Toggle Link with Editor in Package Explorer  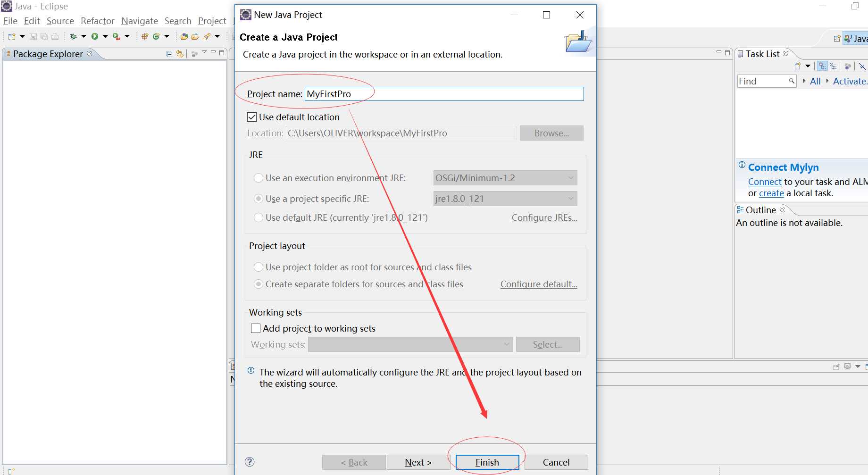pos(180,54)
